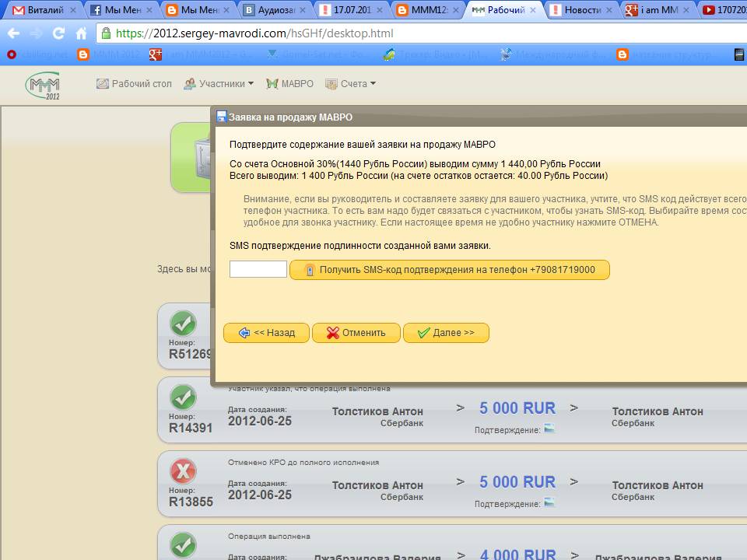Open the first orange Blogger bookmark
The image size is (747, 560).
[83, 54]
